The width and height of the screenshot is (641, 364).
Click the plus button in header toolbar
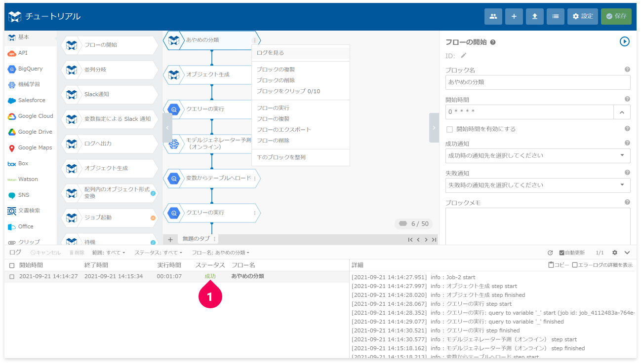514,16
